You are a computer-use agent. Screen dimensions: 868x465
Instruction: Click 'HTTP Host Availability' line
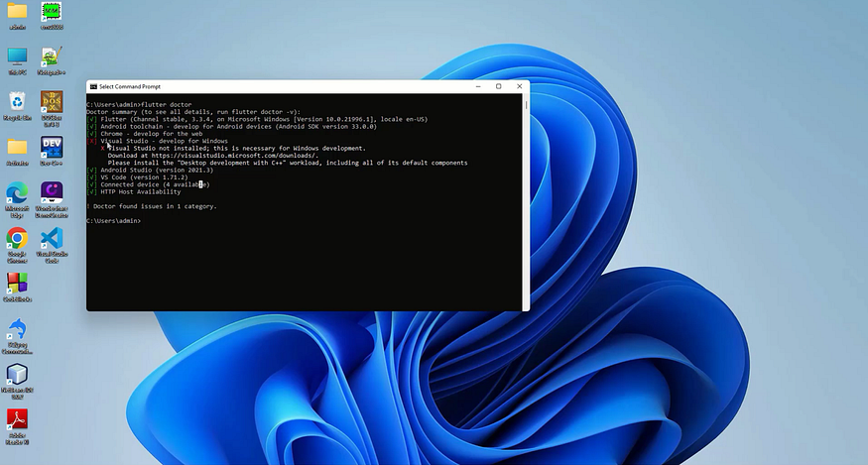pyautogui.click(x=133, y=191)
